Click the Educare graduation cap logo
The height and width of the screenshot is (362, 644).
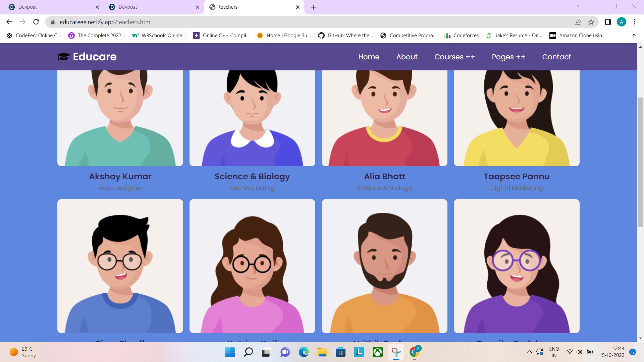click(x=63, y=57)
